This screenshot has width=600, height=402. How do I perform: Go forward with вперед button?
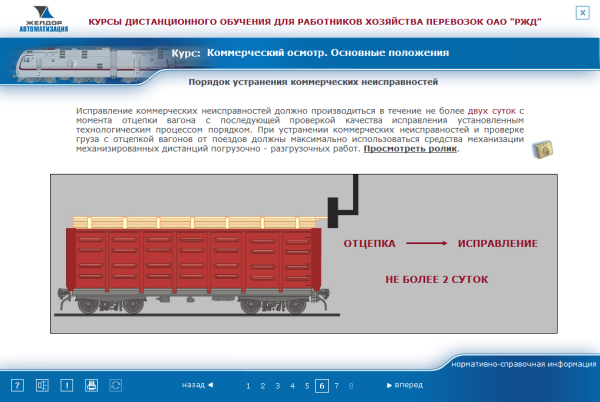point(404,385)
